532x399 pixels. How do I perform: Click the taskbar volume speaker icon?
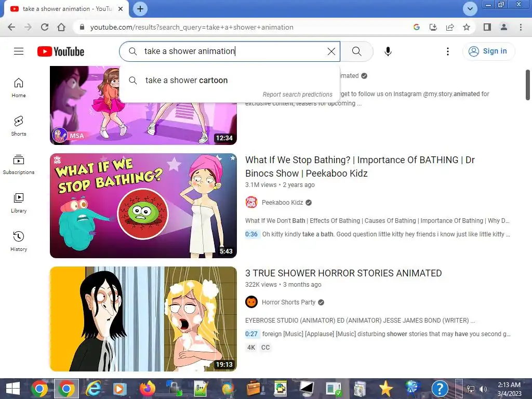click(x=483, y=389)
